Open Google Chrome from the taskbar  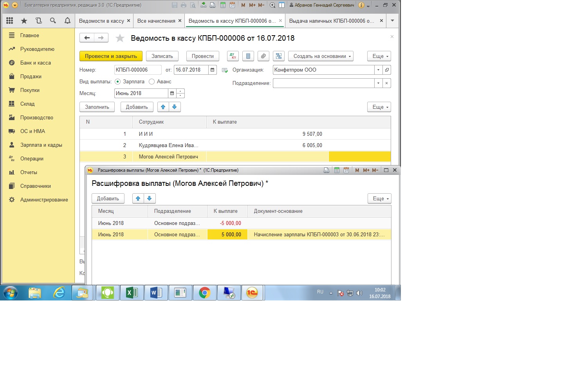click(x=204, y=293)
